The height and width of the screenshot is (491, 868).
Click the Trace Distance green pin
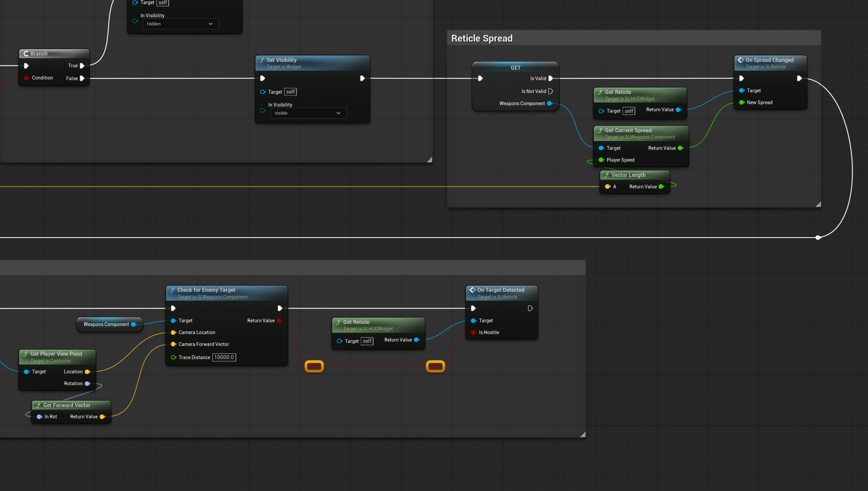[x=174, y=357]
